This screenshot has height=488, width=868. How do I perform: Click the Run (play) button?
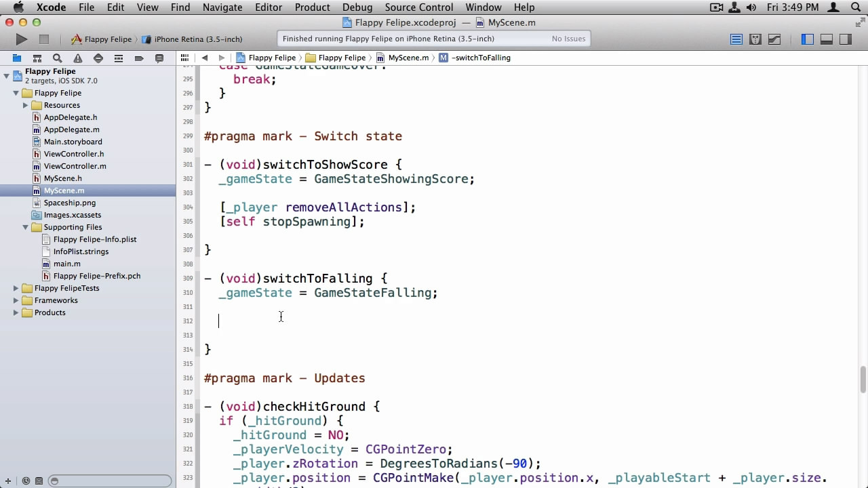tap(22, 39)
